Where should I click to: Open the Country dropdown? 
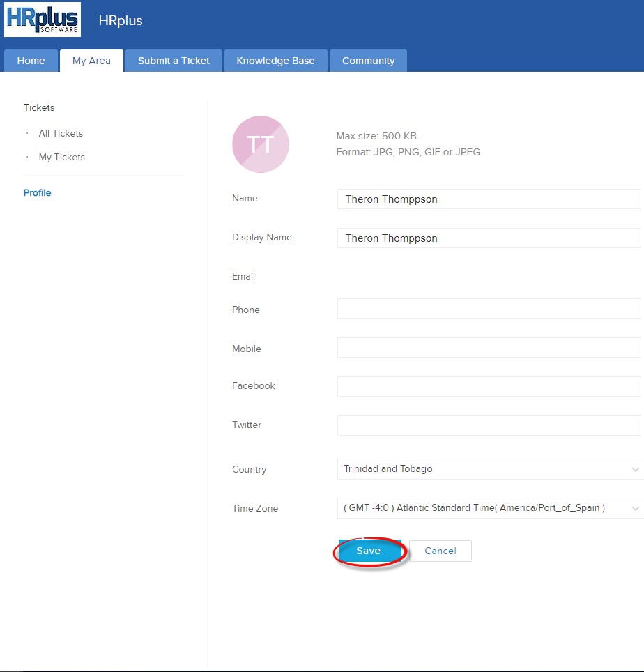490,469
